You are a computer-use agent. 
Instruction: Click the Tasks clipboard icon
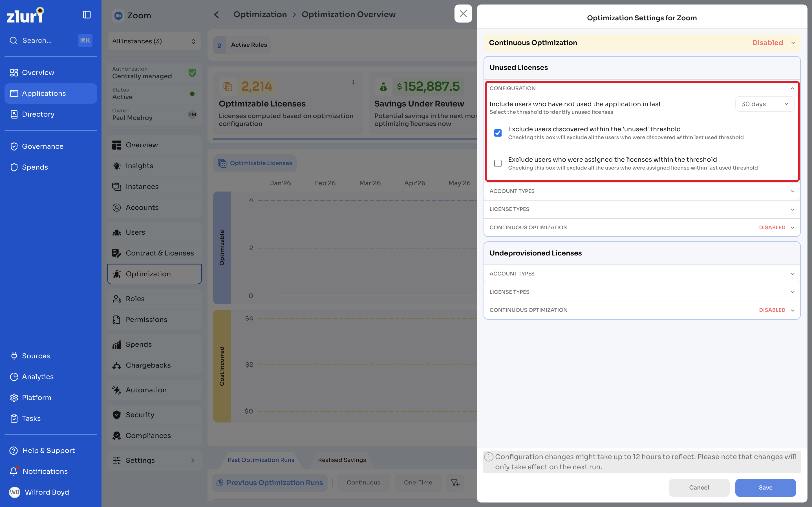point(14,418)
